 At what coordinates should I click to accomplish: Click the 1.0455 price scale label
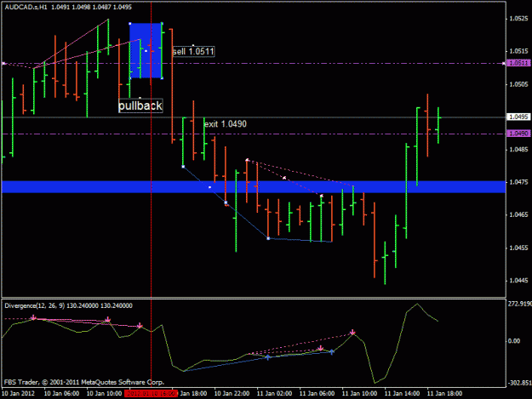click(518, 248)
